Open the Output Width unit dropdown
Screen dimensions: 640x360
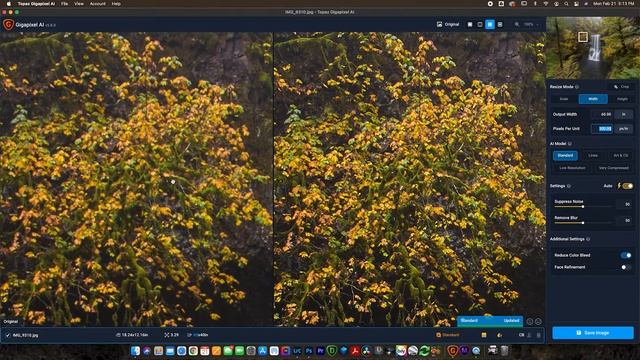(x=624, y=114)
